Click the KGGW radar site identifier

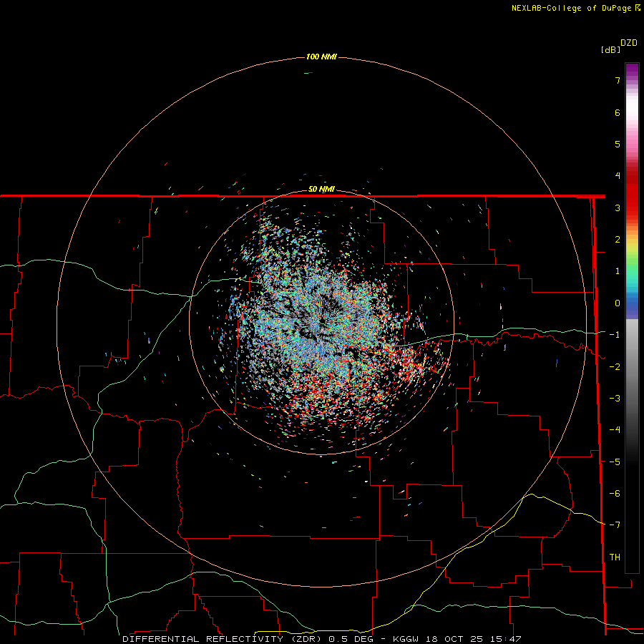pos(406,639)
